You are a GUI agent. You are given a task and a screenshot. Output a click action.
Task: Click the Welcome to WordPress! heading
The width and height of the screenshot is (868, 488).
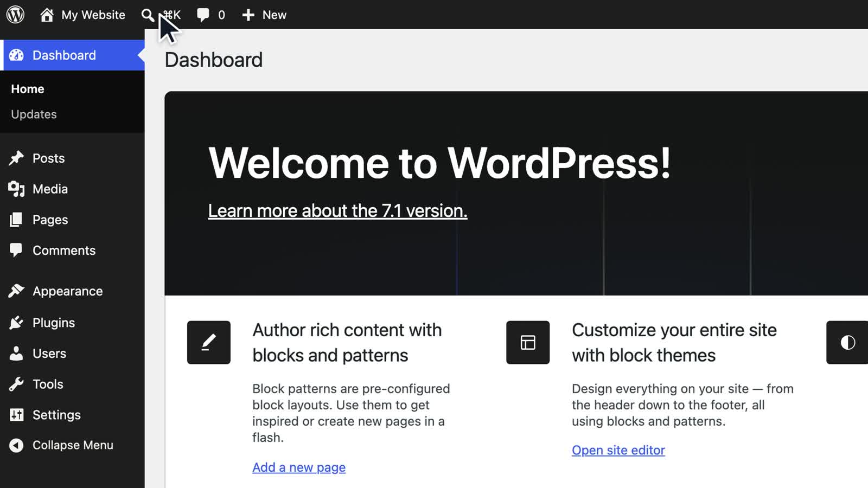(439, 163)
